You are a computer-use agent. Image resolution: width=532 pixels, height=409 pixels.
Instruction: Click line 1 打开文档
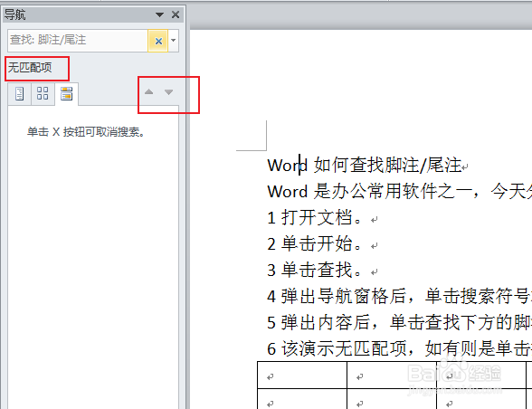click(315, 217)
